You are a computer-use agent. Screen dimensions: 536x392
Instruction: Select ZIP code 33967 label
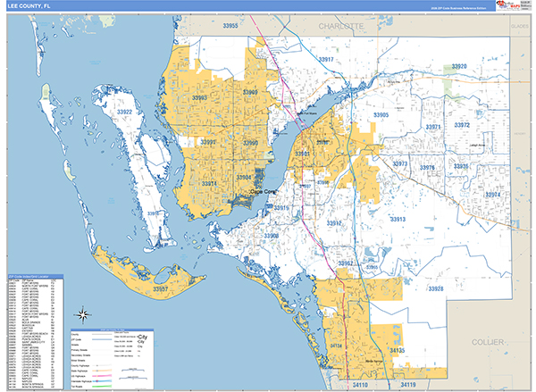(345, 263)
